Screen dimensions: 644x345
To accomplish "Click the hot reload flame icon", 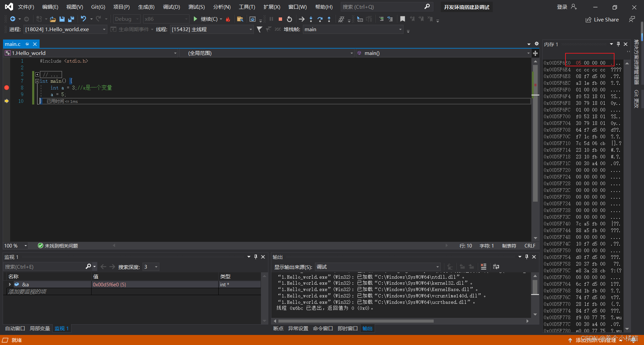I will (228, 19).
